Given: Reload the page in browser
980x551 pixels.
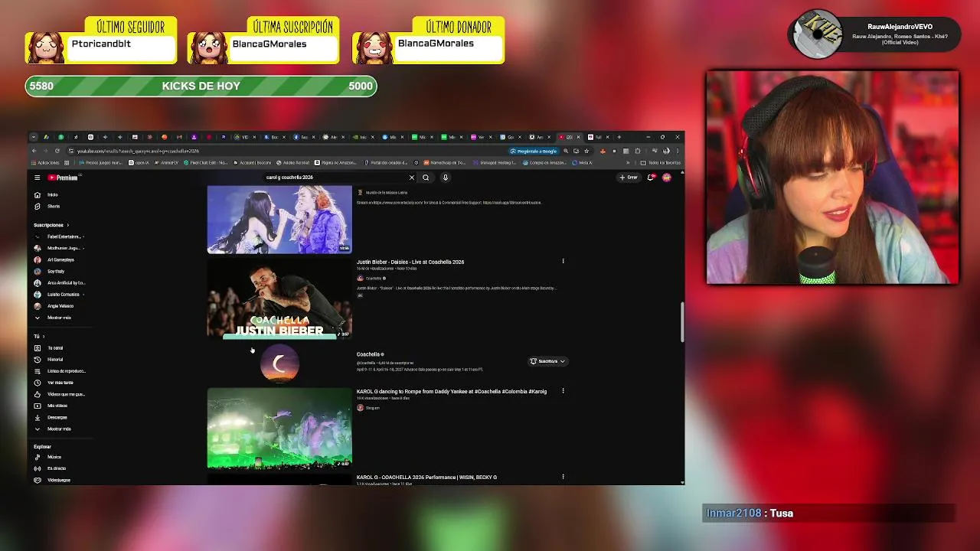Looking at the screenshot, I should (57, 151).
